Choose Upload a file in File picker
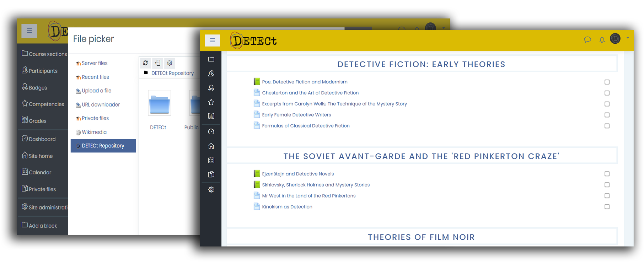This screenshot has width=644, height=277. pos(96,91)
